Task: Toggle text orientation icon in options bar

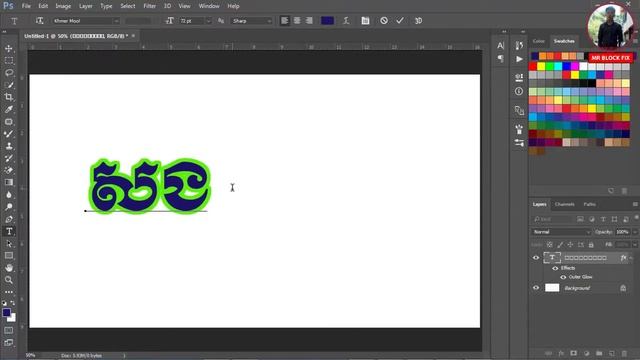Action: coord(40,21)
